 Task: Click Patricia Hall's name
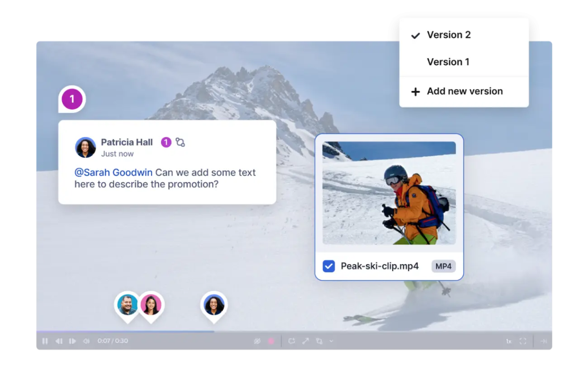[x=127, y=142]
